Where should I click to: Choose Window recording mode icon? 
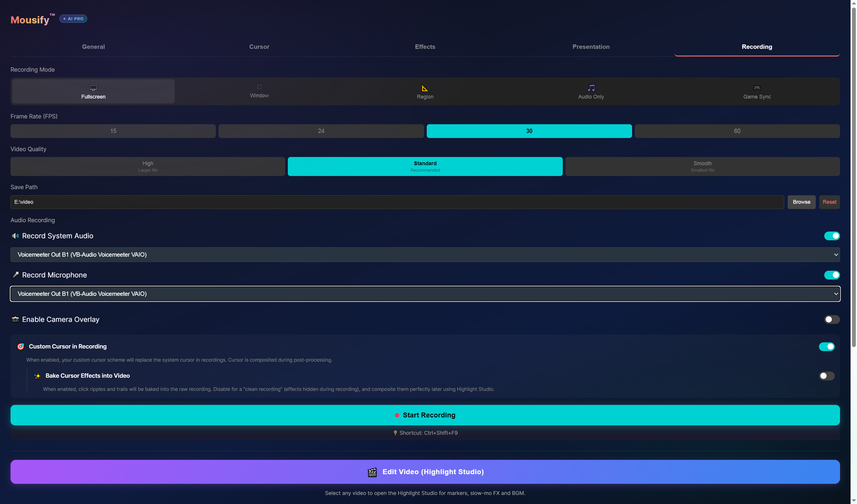pyautogui.click(x=259, y=87)
